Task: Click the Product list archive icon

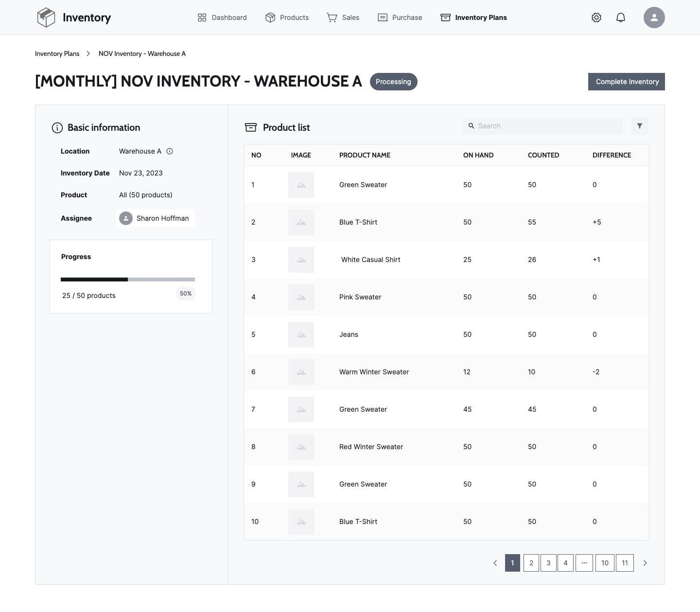Action: 251,127
